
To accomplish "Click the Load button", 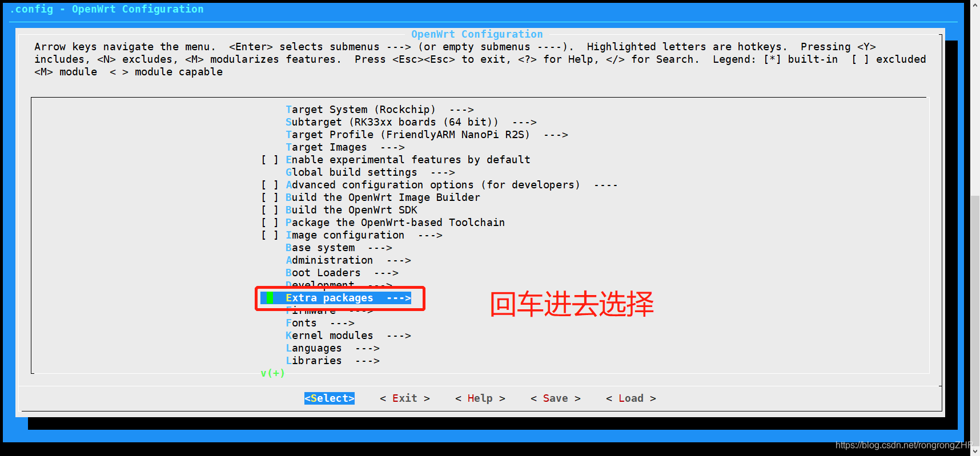I will [631, 398].
